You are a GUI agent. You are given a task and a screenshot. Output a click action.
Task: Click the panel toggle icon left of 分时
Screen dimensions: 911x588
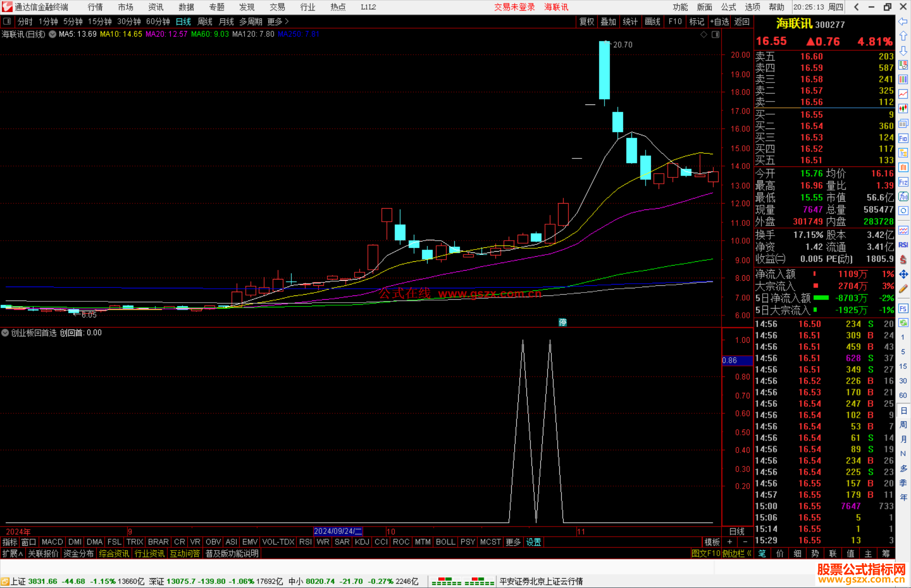tap(7, 21)
